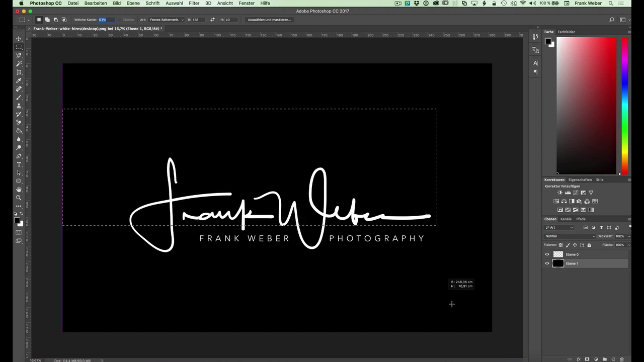Viewport: 644px width, 362px height.
Task: Select the Hand tool
Action: (19, 190)
